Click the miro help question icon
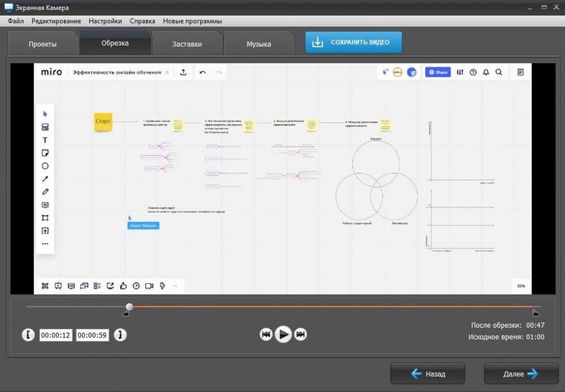The height and width of the screenshot is (392, 565). point(473,72)
